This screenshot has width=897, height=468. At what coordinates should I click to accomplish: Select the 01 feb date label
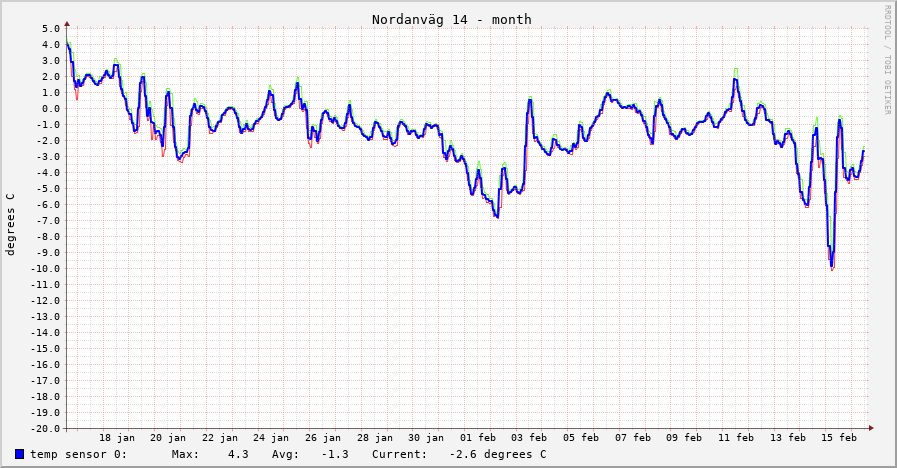[x=478, y=438]
